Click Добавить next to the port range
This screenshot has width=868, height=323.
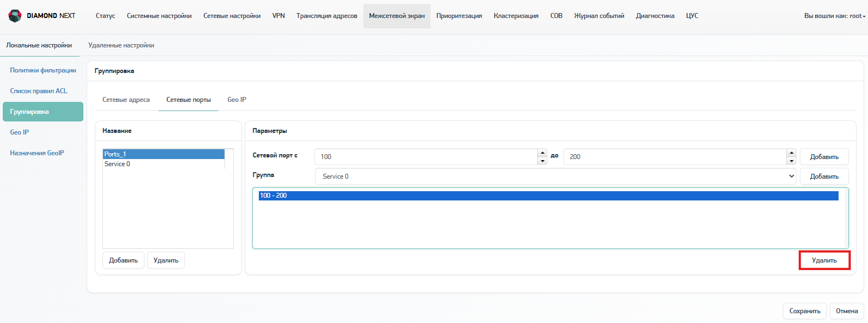point(824,157)
